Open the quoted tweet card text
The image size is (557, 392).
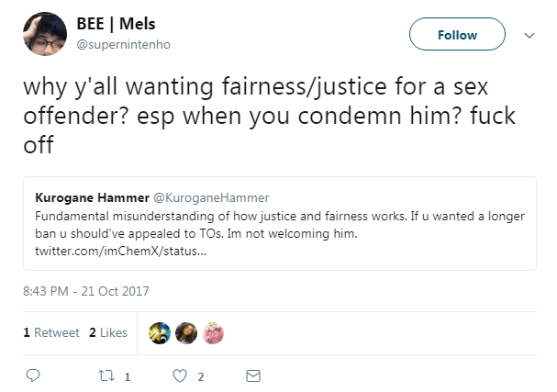click(x=280, y=225)
